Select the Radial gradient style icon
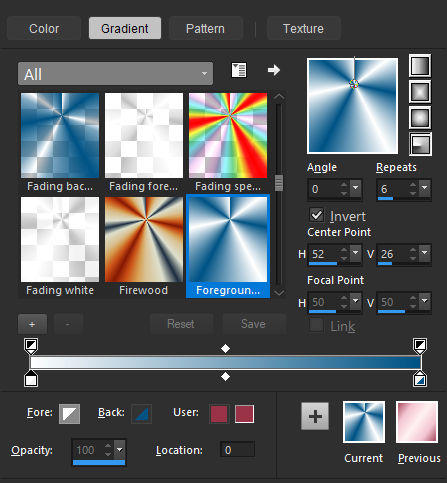This screenshot has width=447, height=483. coord(420,144)
